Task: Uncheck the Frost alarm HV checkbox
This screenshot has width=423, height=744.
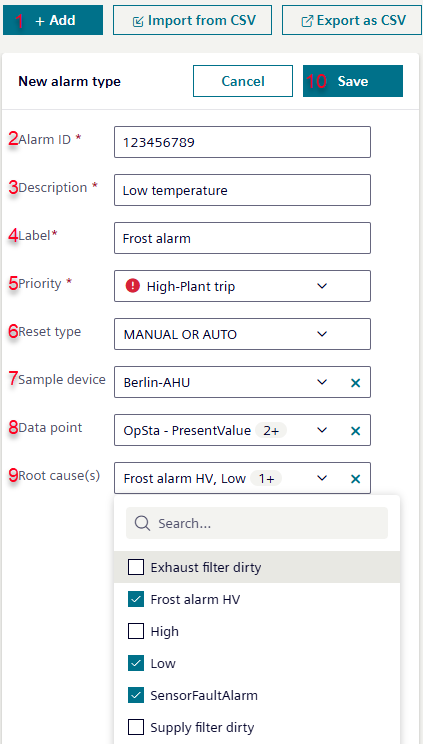Action: [136, 599]
